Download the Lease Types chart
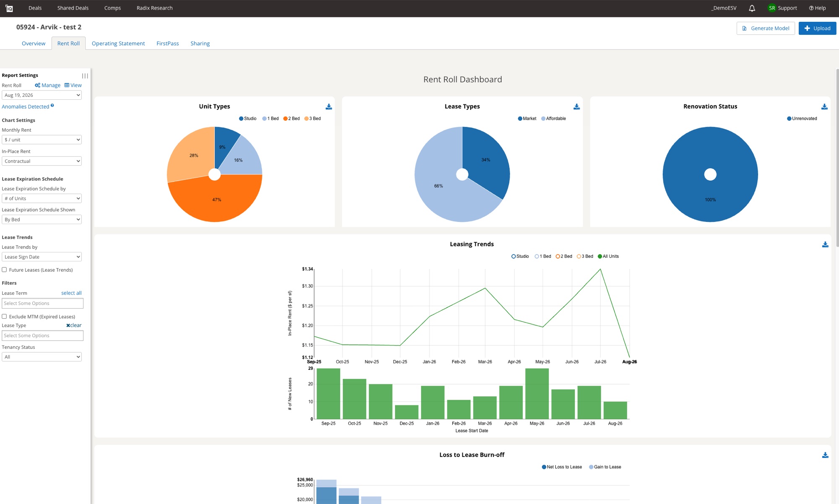This screenshot has height=504, width=839. click(x=577, y=107)
